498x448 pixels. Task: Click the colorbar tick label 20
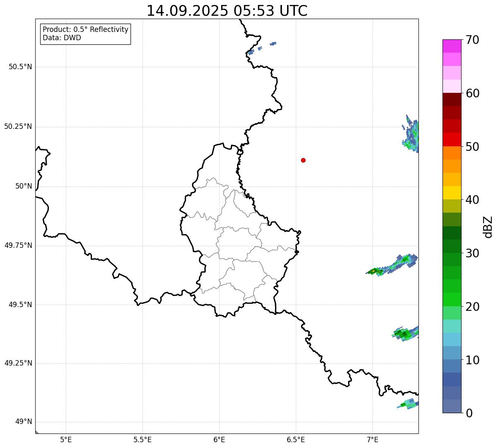[473, 307]
